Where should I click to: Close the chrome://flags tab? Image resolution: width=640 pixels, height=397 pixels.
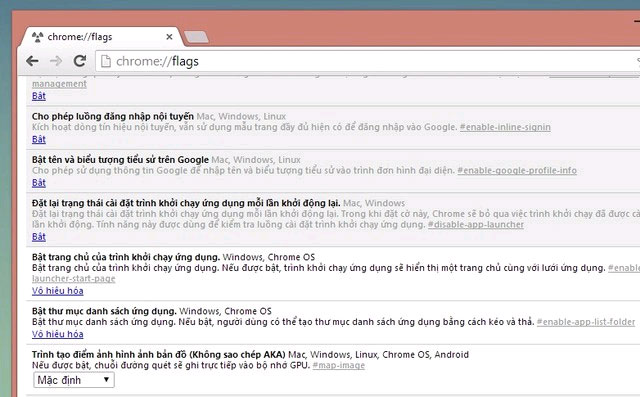[169, 37]
